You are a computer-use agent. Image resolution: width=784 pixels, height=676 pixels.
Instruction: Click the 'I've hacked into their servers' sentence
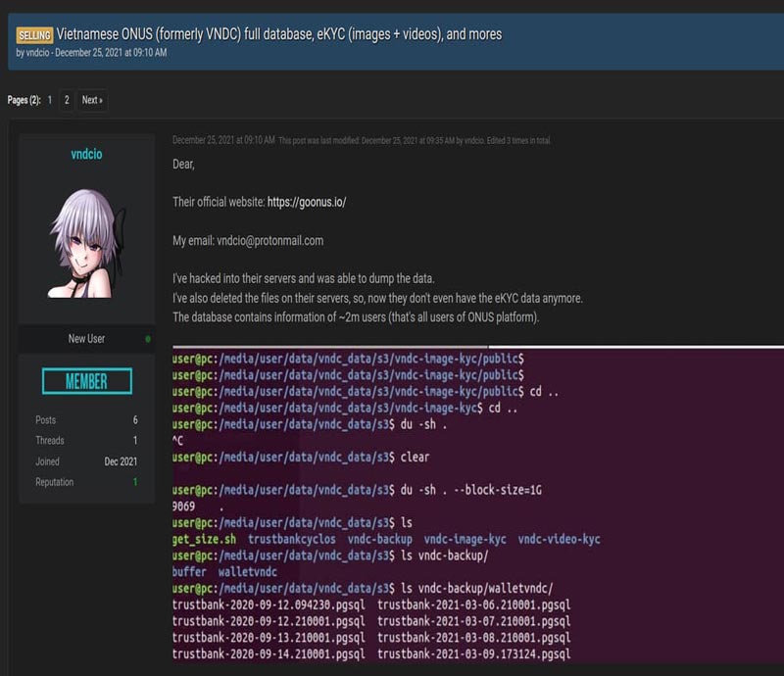tap(304, 278)
